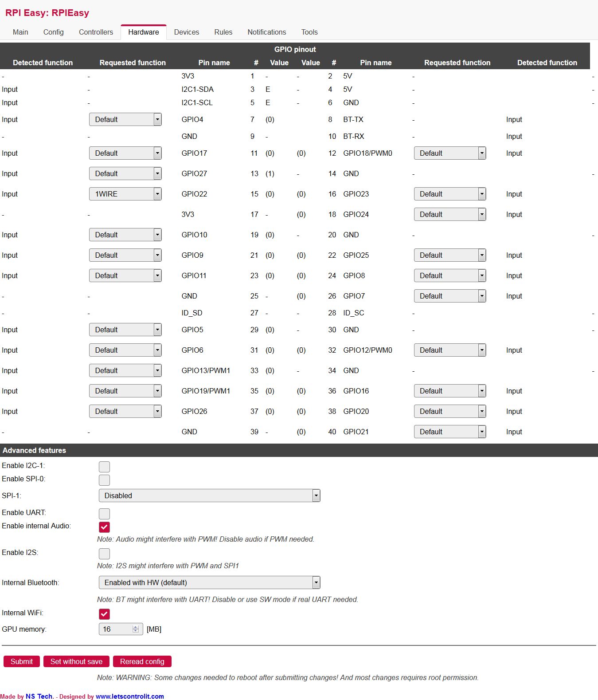The width and height of the screenshot is (598, 700).
Task: Click the Set without save button
Action: (x=76, y=661)
